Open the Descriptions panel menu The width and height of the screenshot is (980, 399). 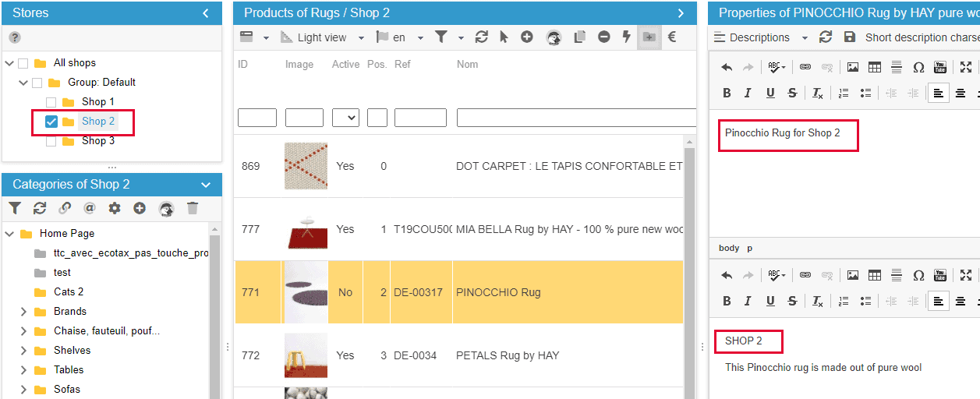760,37
